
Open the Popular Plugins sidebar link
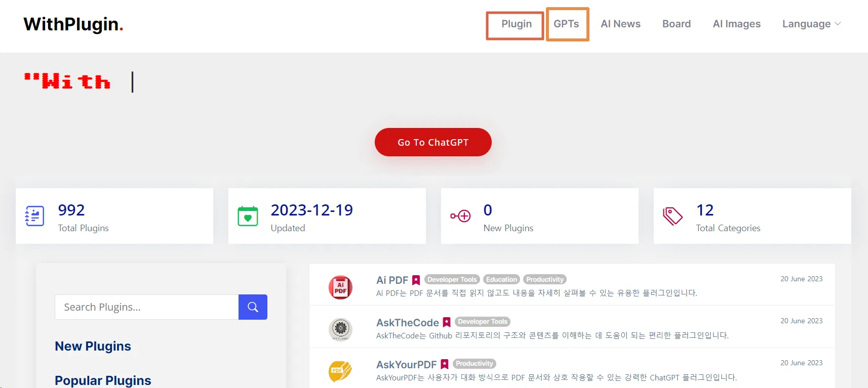click(x=103, y=380)
